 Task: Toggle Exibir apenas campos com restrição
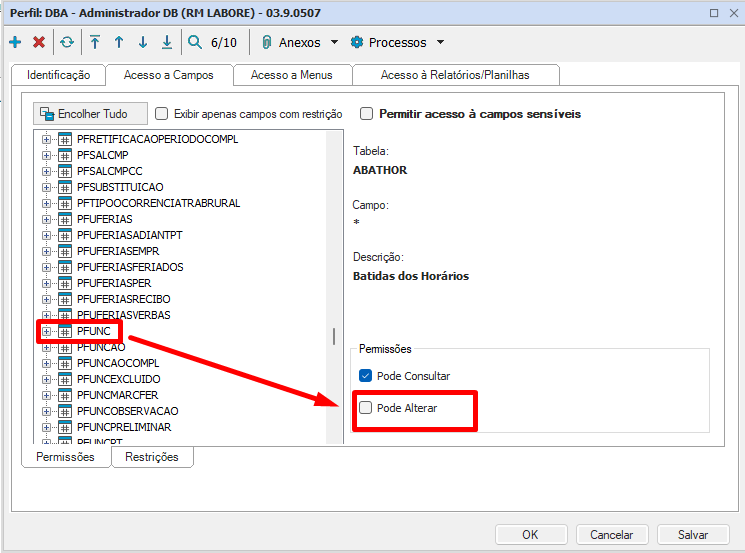(162, 114)
